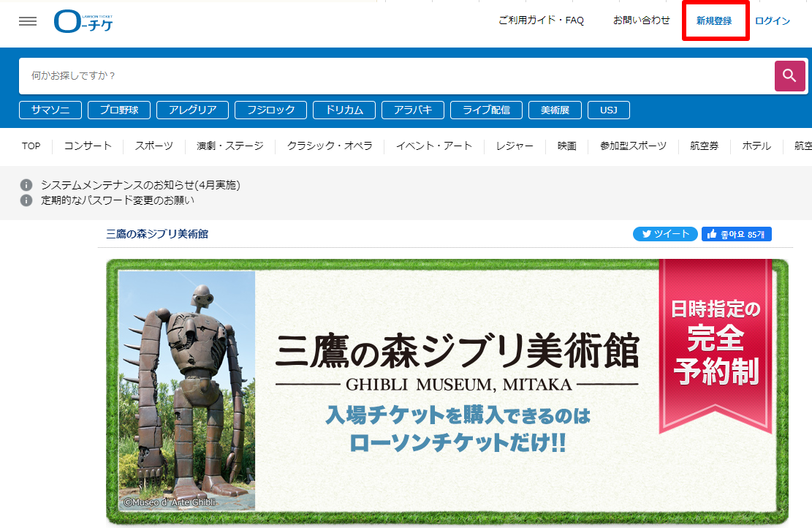Open the イベント・アート category tab
Image resolution: width=812 pixels, height=528 pixels.
click(x=434, y=146)
